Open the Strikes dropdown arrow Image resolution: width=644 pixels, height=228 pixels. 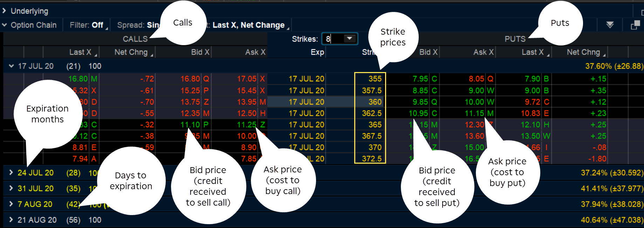[x=350, y=39]
